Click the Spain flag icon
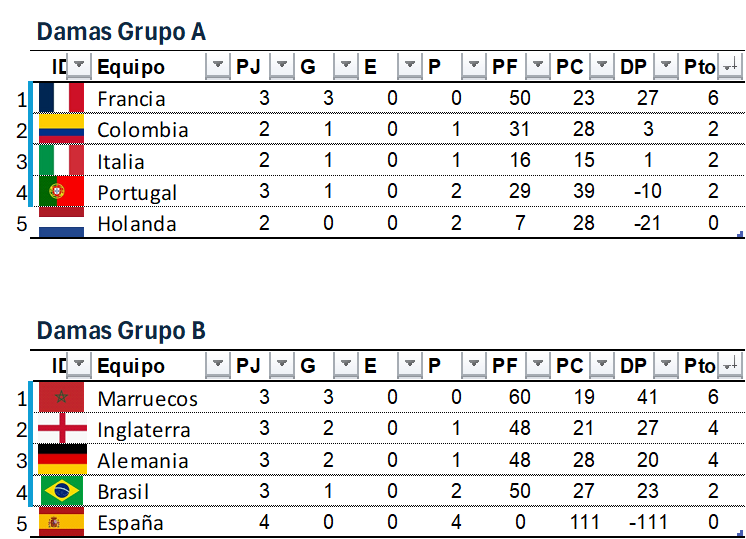 (x=61, y=522)
